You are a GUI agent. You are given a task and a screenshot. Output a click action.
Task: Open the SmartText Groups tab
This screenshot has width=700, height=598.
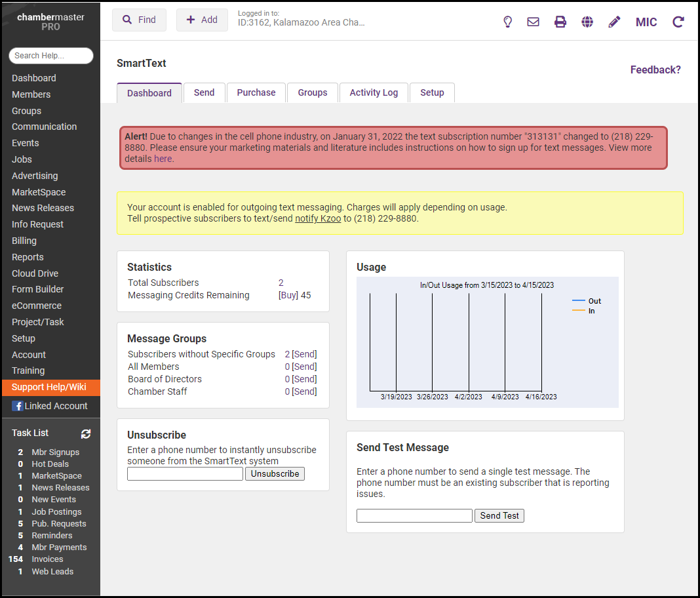tap(313, 92)
